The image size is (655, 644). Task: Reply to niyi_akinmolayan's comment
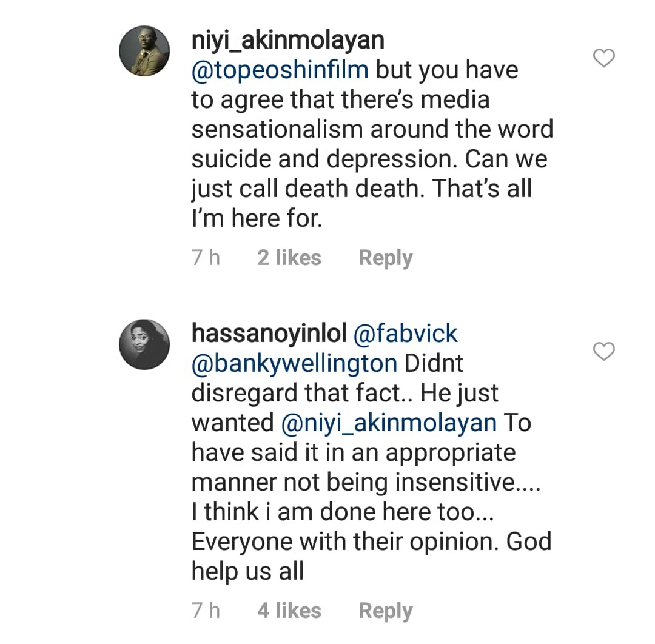(x=386, y=258)
